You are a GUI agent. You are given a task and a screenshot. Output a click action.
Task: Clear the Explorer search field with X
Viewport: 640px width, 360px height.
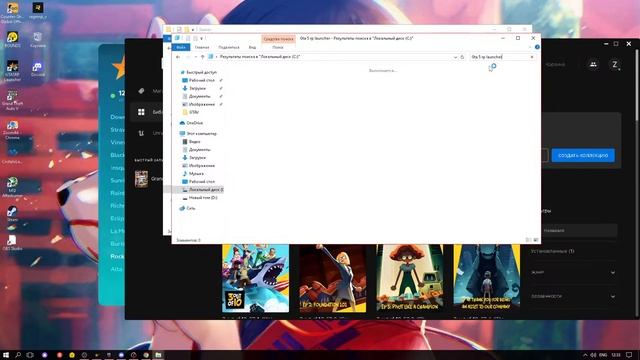tap(532, 57)
